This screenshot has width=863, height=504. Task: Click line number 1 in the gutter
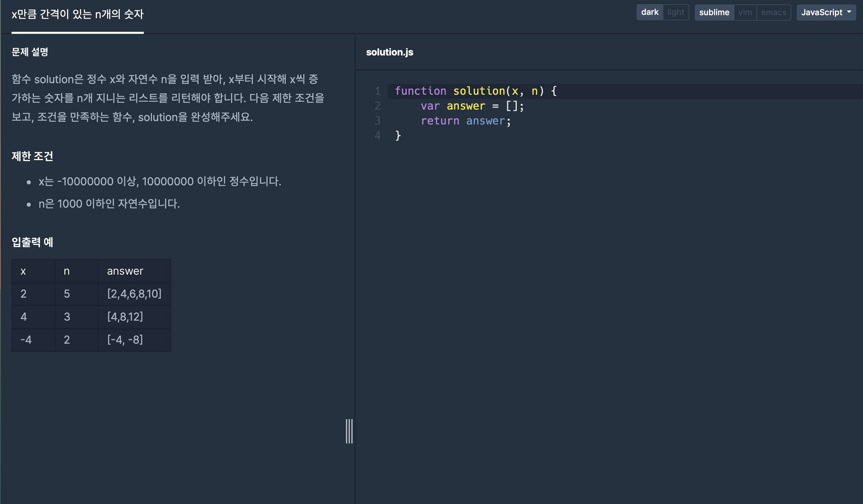(377, 91)
